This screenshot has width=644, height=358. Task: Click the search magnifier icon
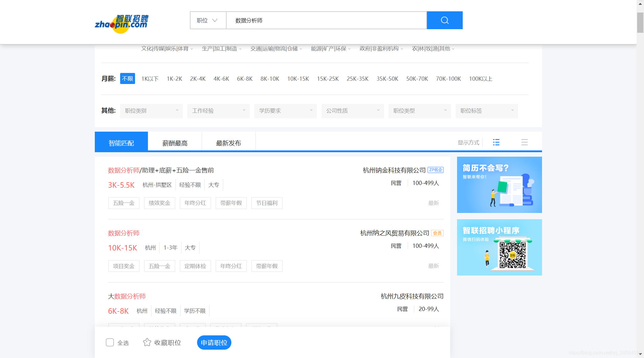point(445,20)
